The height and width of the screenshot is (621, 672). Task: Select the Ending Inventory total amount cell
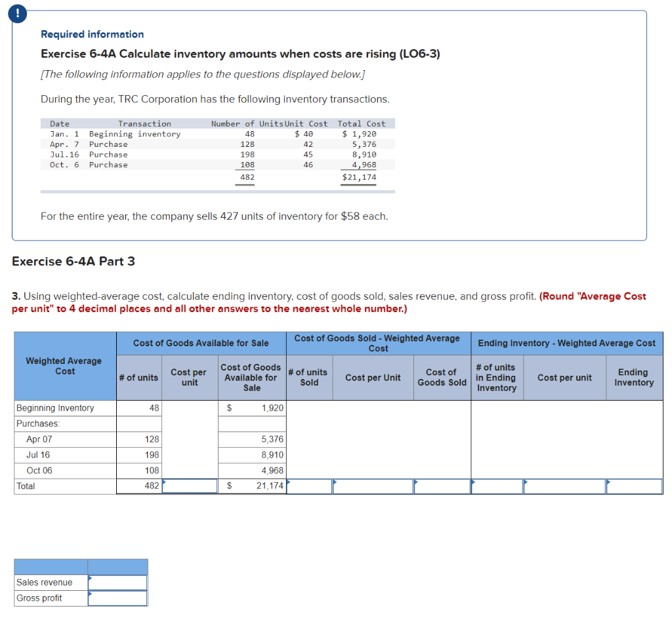(x=635, y=486)
